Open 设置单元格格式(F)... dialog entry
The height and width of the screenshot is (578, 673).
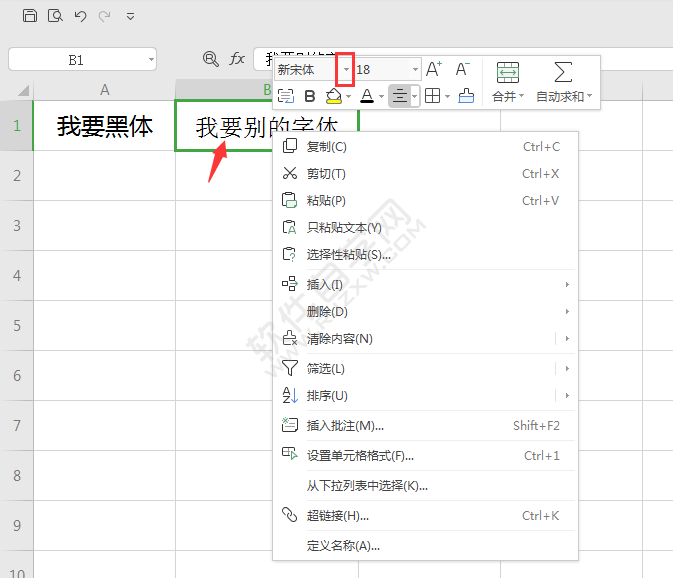(x=425, y=456)
